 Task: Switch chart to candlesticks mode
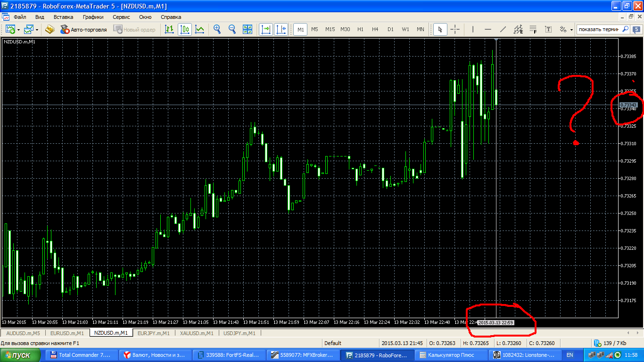click(x=185, y=29)
